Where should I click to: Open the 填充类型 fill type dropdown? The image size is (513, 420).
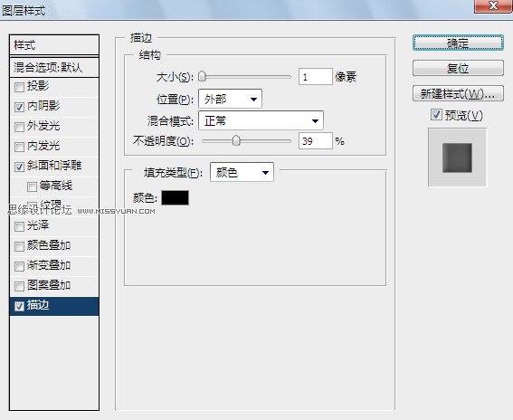click(242, 172)
